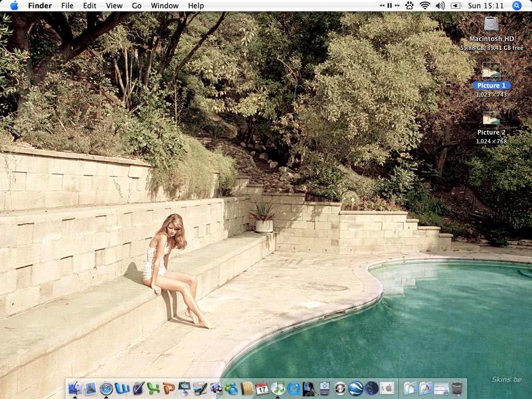The image size is (532, 399).
Task: Open the dark blue globe Dock icon
Action: [371, 388]
